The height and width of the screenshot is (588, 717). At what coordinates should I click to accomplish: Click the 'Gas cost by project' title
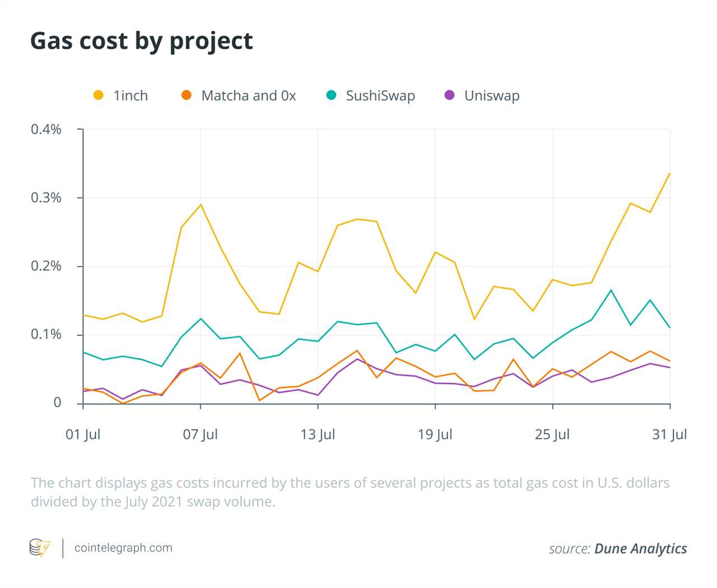[141, 42]
